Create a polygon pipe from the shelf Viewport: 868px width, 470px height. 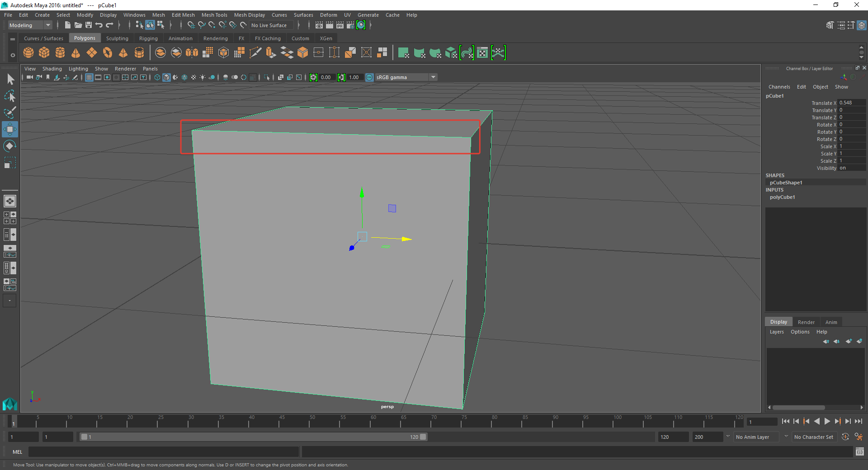click(139, 53)
